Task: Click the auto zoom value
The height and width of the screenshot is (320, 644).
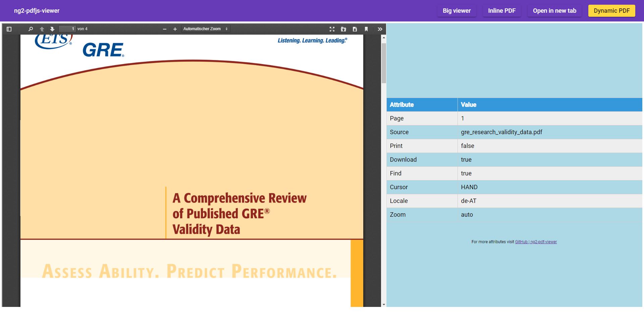Action: click(550, 215)
